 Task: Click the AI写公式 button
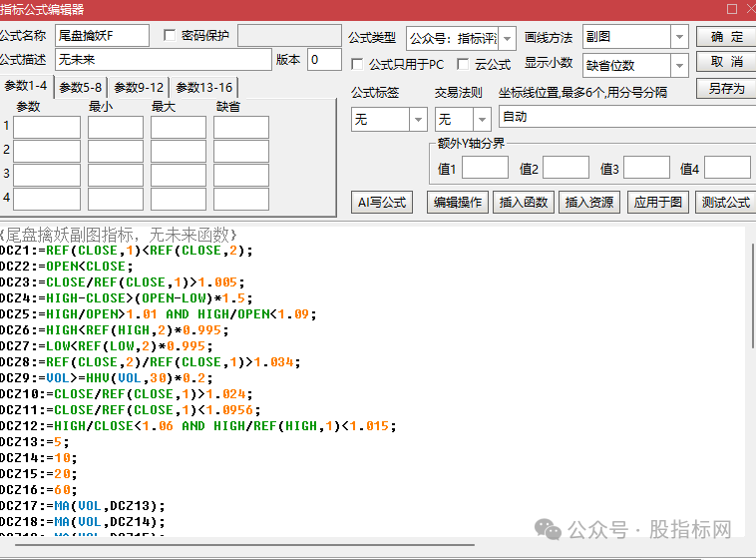(x=382, y=203)
